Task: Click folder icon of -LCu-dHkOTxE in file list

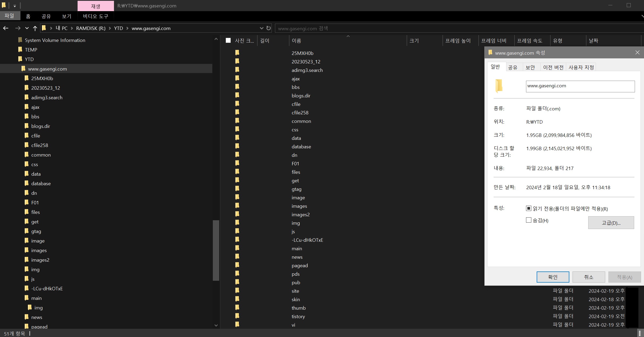Action: (237, 239)
